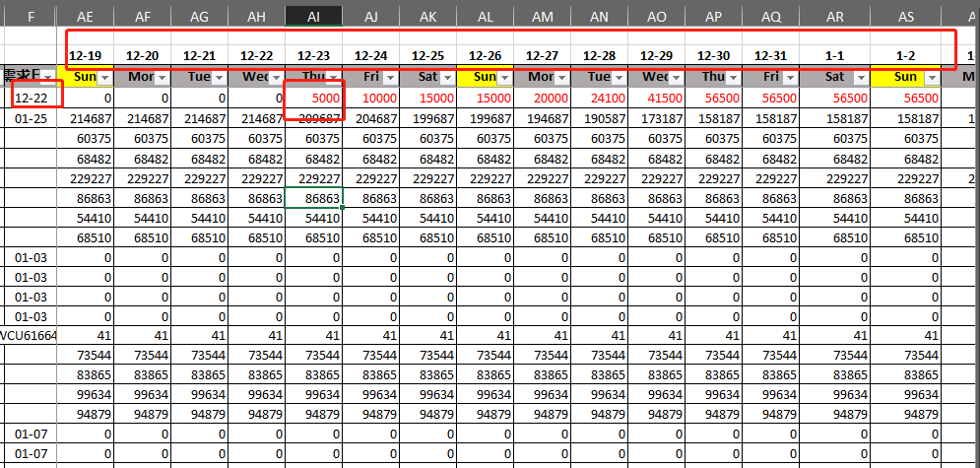This screenshot has width=980, height=468.
Task: Click the Sat filter arrow under 12-25
Action: pos(447,77)
